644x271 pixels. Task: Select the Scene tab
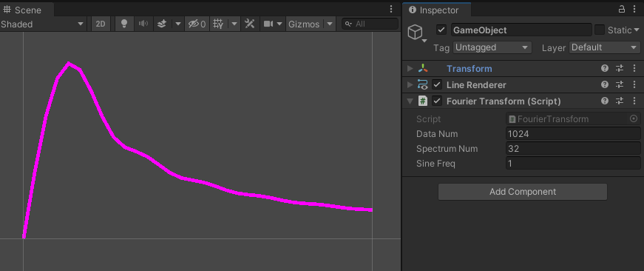(27, 10)
